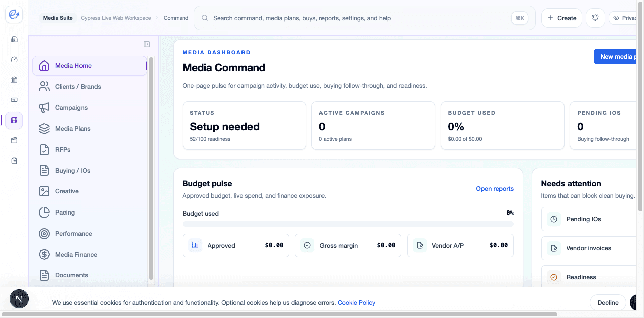Open the Status Setup needed card
Viewport: 644px width, 318px height.
coord(245,126)
